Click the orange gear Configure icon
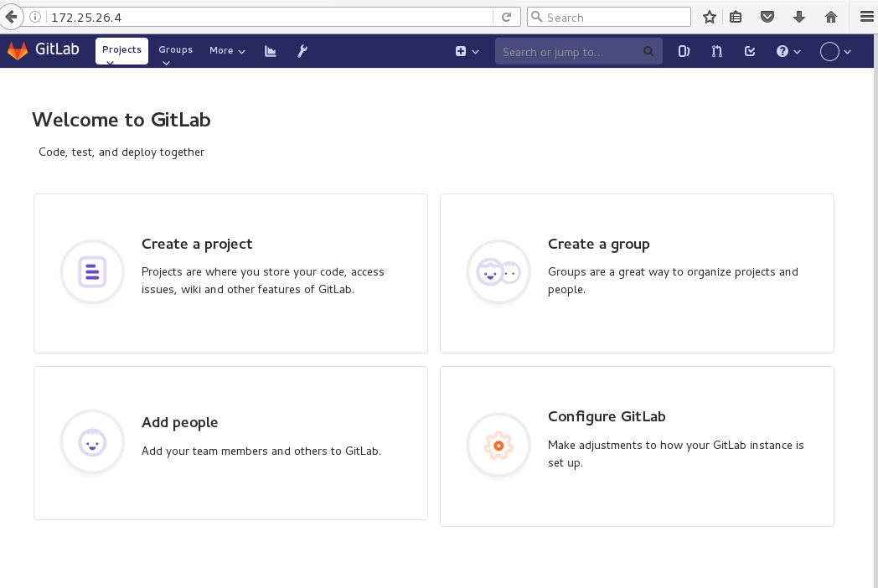This screenshot has width=878, height=588. [x=498, y=446]
